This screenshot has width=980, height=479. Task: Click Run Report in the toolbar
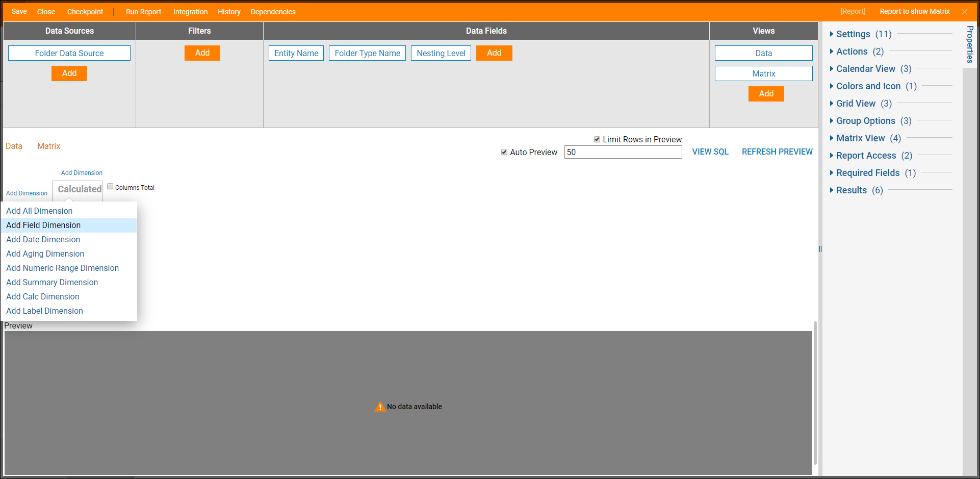(x=143, y=12)
